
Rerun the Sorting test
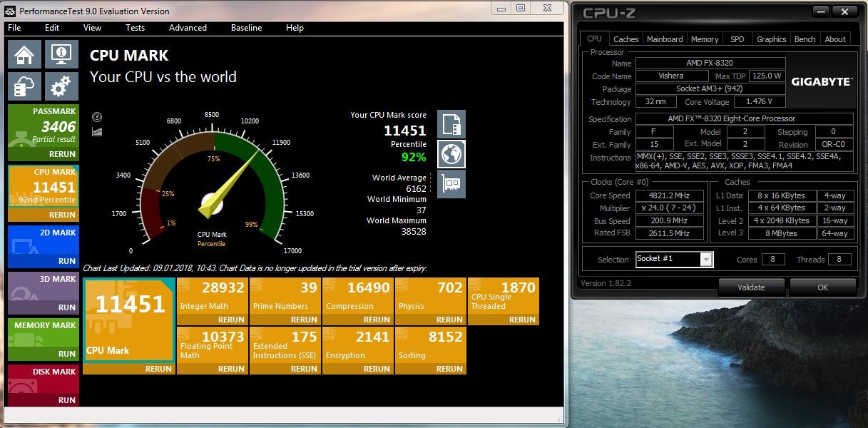(x=449, y=369)
